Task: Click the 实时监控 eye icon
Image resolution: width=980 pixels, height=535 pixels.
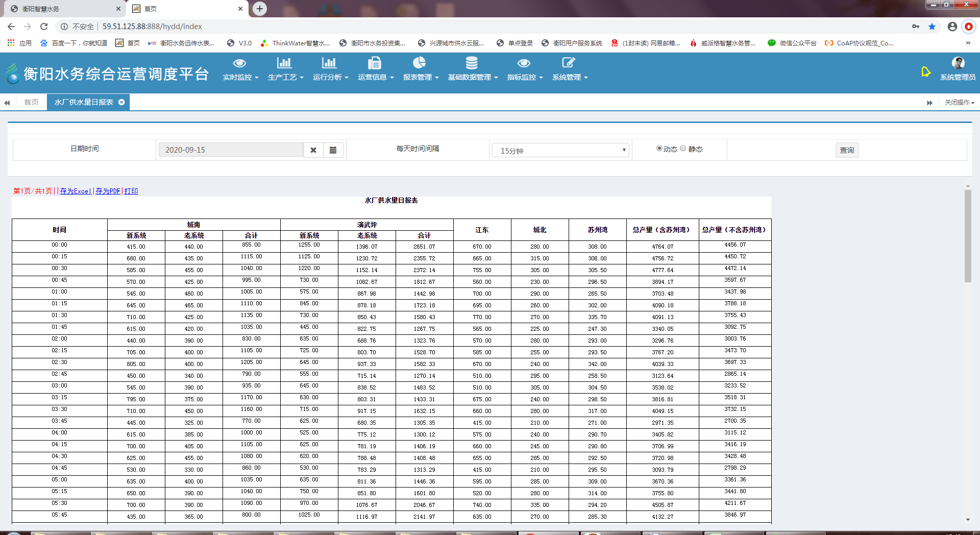Action: (x=239, y=63)
